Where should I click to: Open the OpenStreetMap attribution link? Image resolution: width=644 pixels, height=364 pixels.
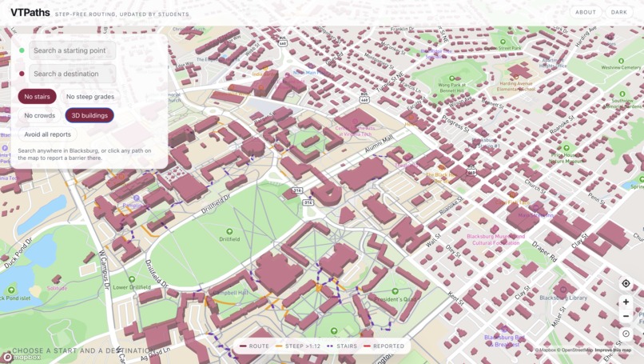pos(574,350)
